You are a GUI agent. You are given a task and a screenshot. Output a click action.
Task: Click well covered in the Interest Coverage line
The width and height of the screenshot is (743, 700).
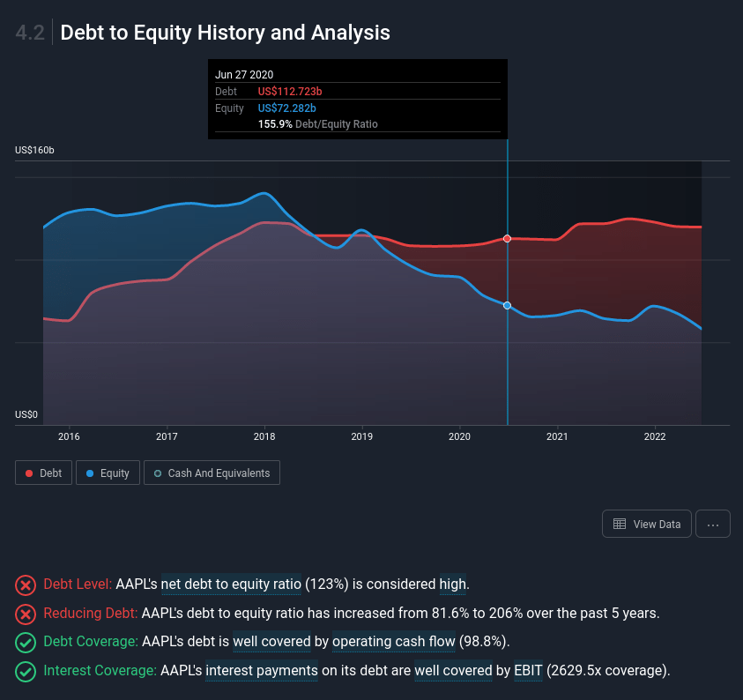453,671
